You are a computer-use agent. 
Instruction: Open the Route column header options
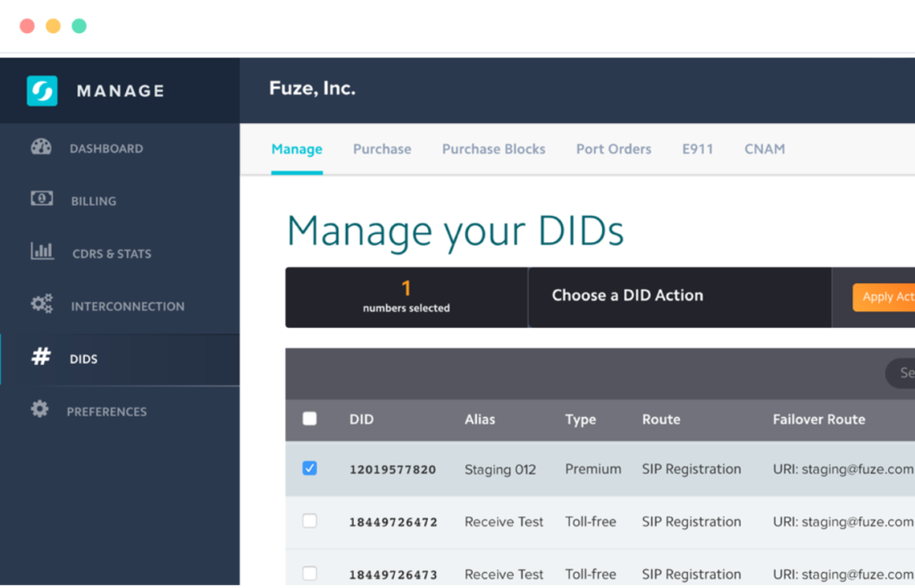661,419
